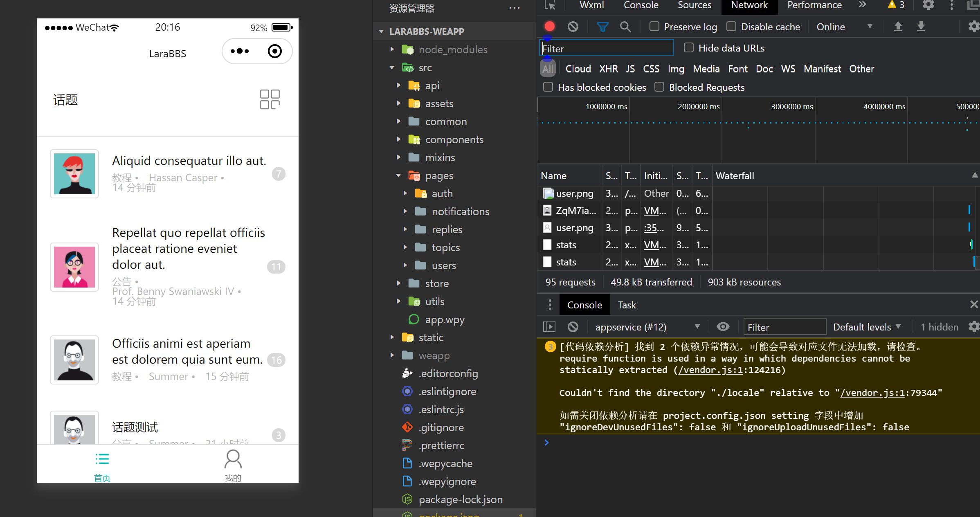The image size is (980, 517).
Task: Open console settings gear
Action: (974, 327)
